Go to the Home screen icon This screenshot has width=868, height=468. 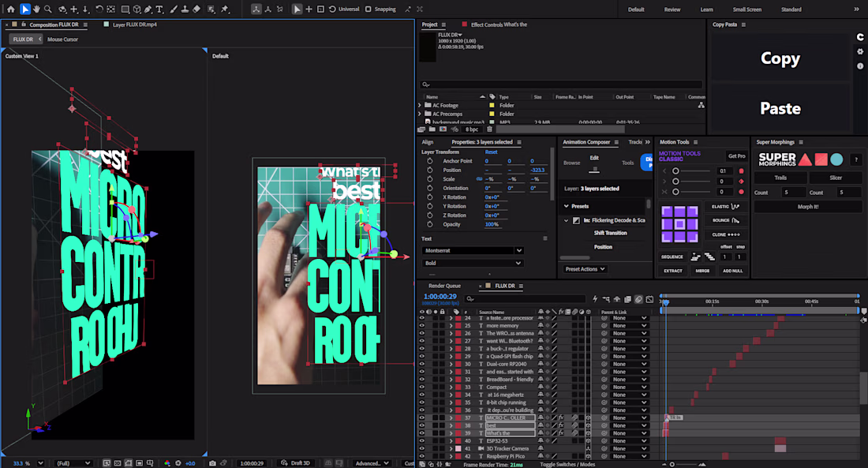point(10,9)
